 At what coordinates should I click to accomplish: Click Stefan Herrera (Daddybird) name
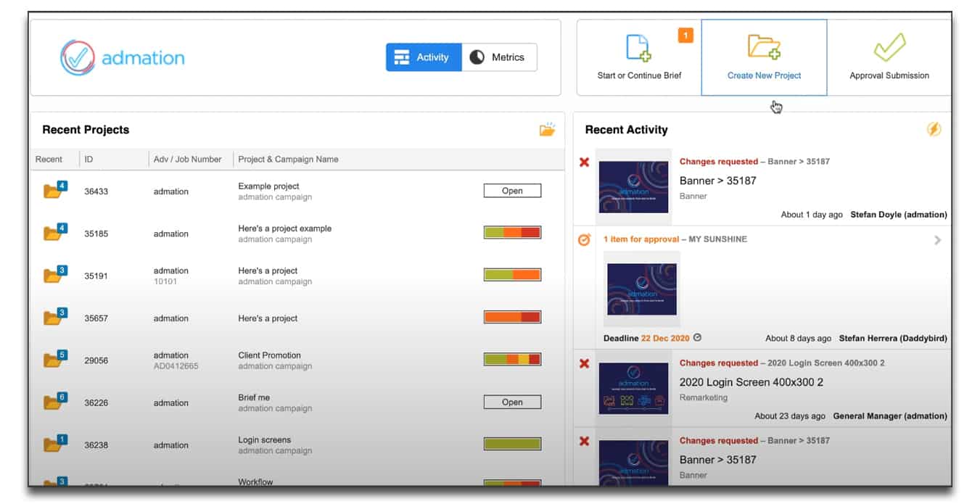coord(893,338)
